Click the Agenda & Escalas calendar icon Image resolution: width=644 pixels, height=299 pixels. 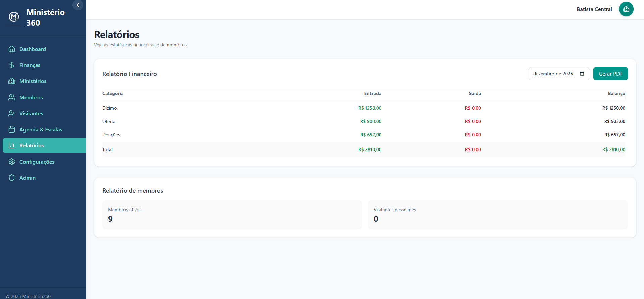click(12, 129)
